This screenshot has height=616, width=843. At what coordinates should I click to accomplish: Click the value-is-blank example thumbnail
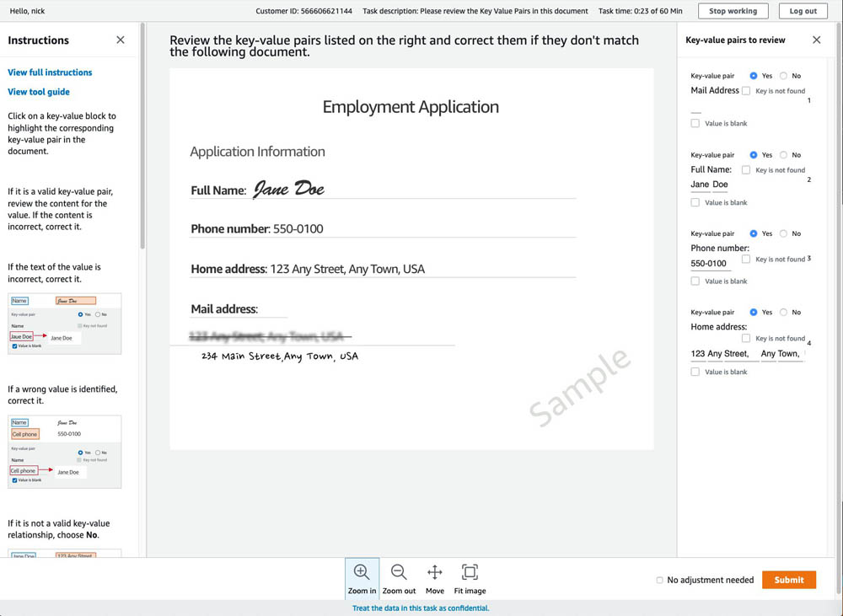(x=65, y=324)
